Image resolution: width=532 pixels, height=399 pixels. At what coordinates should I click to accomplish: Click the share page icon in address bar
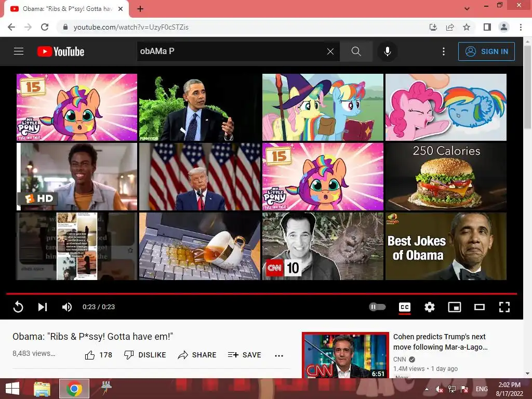coord(450,27)
